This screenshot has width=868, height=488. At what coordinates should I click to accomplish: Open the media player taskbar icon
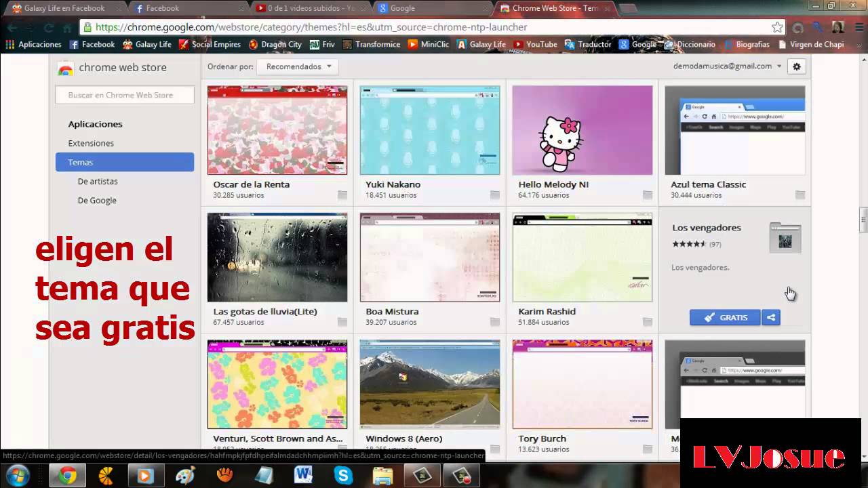(x=145, y=476)
